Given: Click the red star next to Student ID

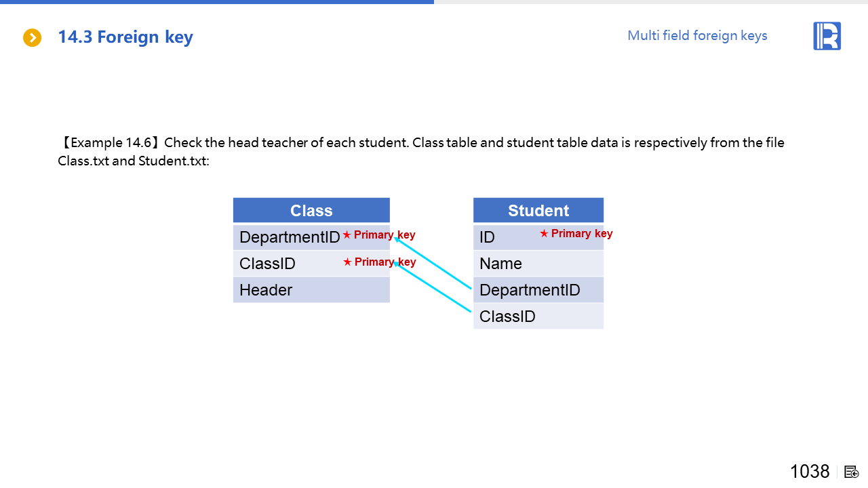Looking at the screenshot, I should coord(544,234).
